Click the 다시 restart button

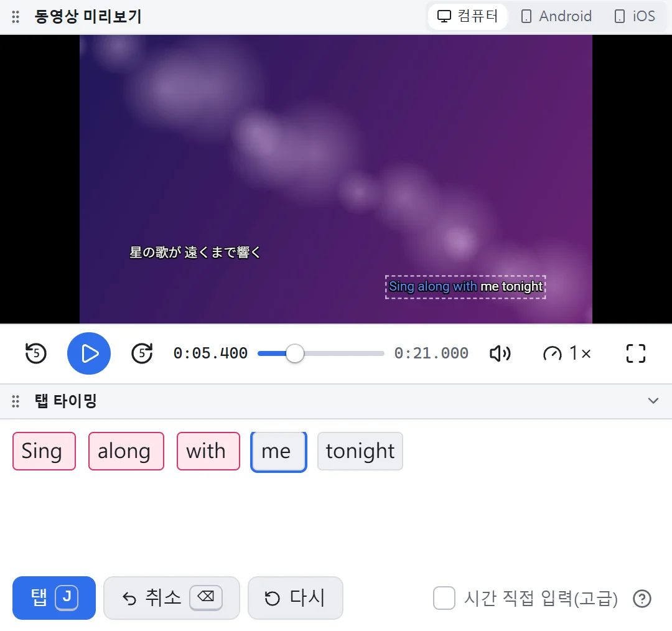tap(296, 597)
